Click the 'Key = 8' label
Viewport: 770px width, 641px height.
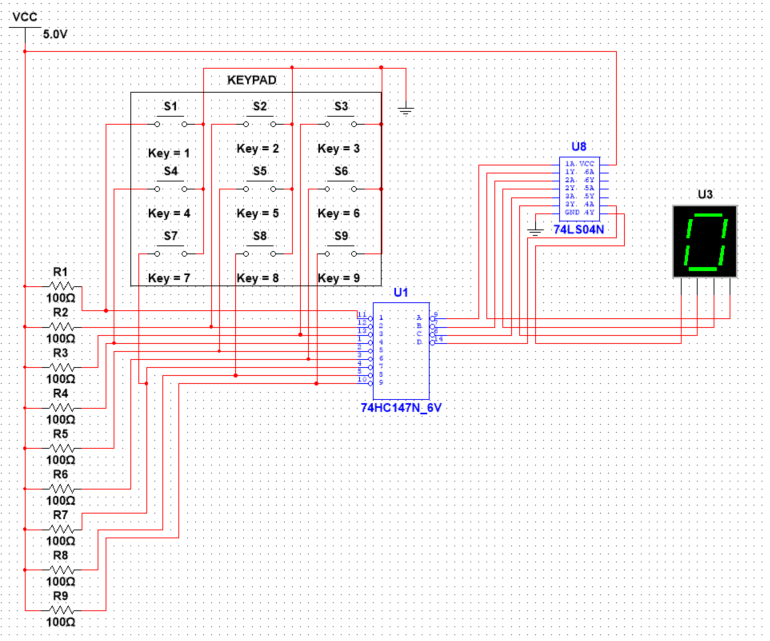tap(258, 278)
